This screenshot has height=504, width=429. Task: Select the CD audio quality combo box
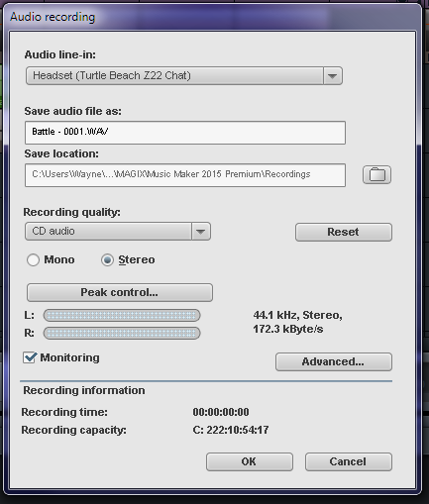click(x=118, y=232)
